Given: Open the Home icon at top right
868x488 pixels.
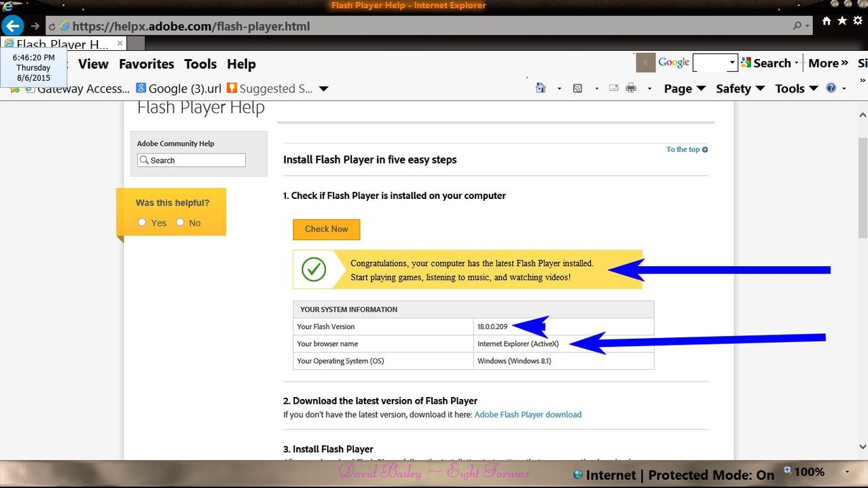Looking at the screenshot, I should pos(827,21).
